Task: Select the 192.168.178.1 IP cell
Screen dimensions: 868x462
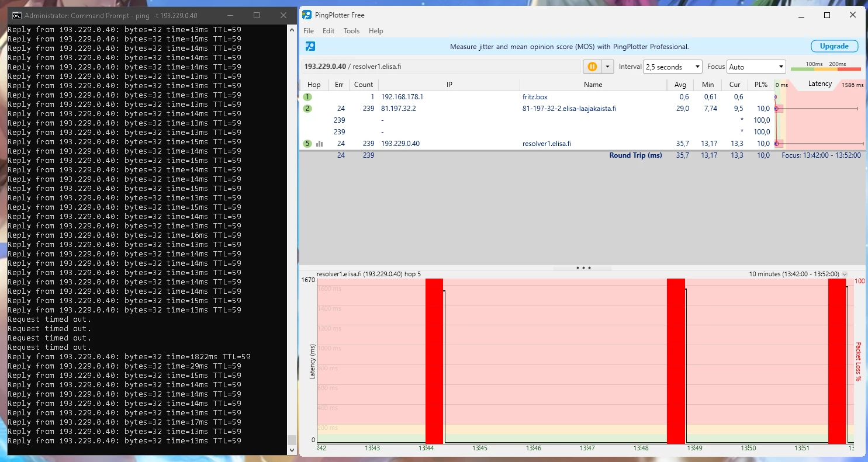Action: point(402,97)
